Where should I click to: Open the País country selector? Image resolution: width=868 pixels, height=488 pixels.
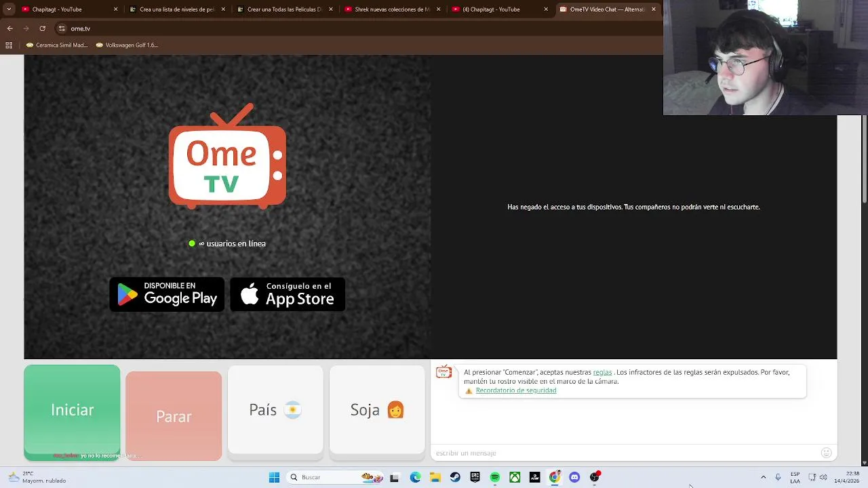[x=275, y=410]
